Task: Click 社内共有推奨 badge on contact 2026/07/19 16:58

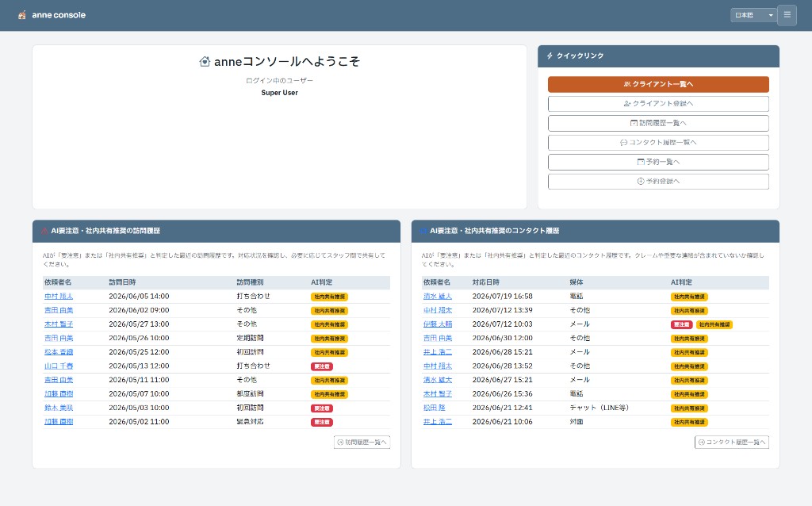Action: pyautogui.click(x=689, y=297)
